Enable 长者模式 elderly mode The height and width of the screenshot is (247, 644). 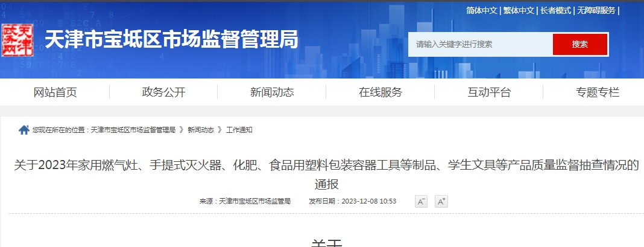coord(557,10)
